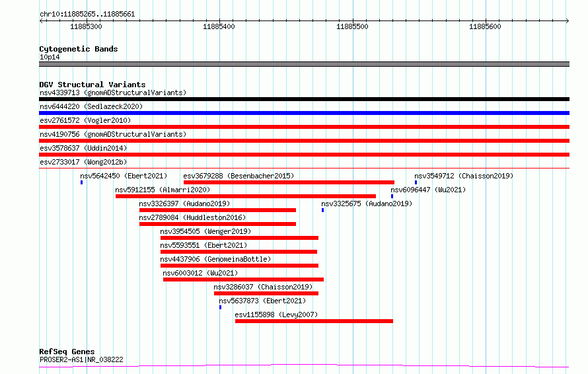This screenshot has height=374, width=588.
Task: Click the nsv2789084 (Huddleston2016) label
Action: 192,217
